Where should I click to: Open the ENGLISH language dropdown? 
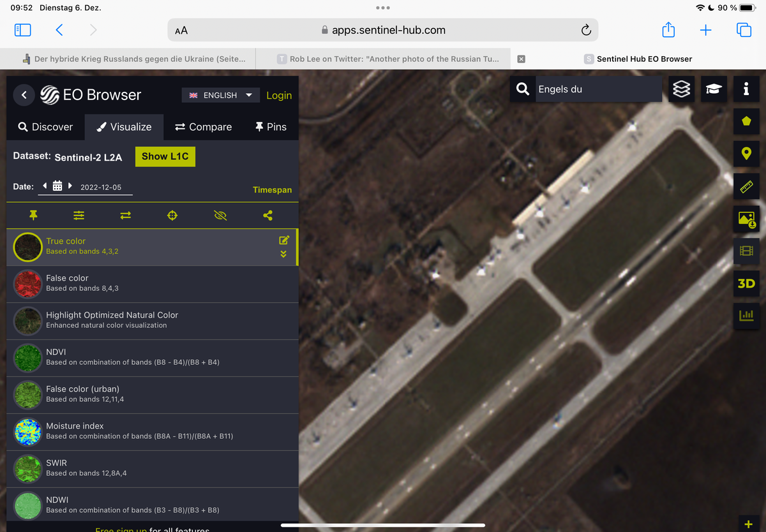pos(221,95)
